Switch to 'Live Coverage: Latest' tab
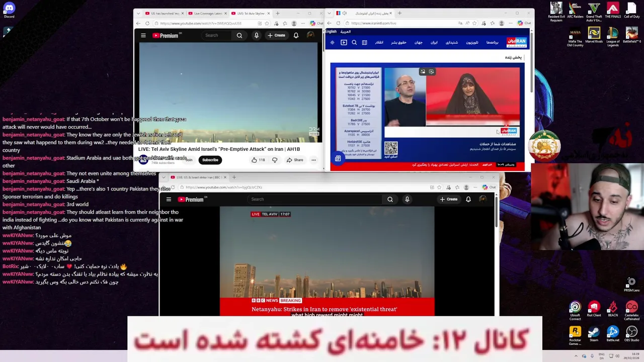The width and height of the screenshot is (644, 362). point(207,13)
